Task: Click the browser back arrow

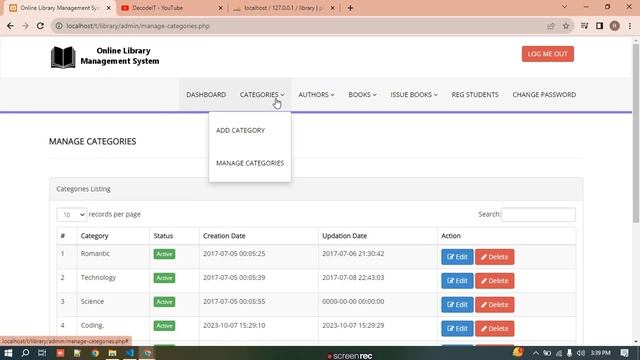Action: click(10, 26)
